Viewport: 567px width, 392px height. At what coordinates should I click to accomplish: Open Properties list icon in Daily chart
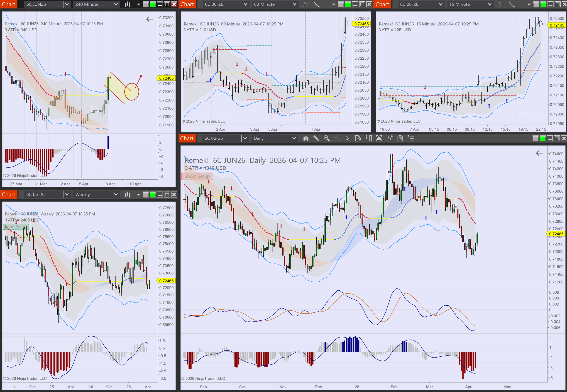[x=411, y=139]
